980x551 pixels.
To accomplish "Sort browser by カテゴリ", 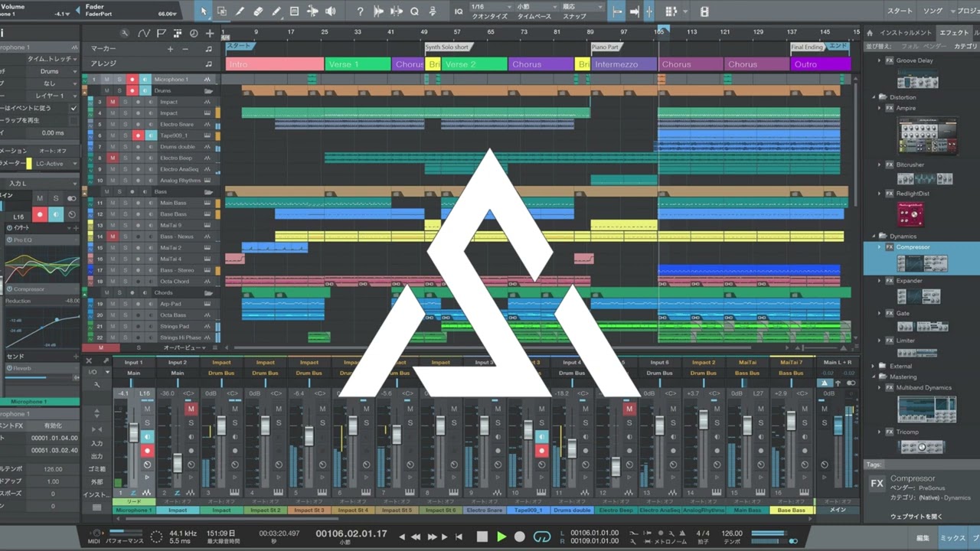I will click(x=965, y=46).
